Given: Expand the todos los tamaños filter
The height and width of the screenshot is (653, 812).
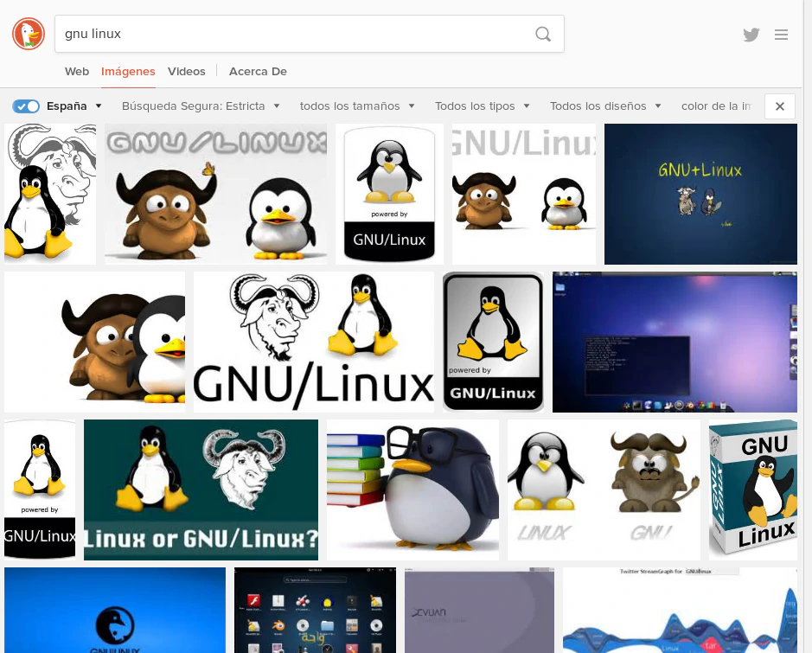Looking at the screenshot, I should pyautogui.click(x=357, y=106).
